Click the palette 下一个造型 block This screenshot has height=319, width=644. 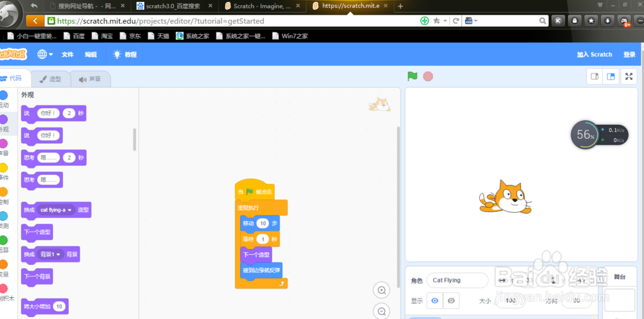(x=37, y=232)
